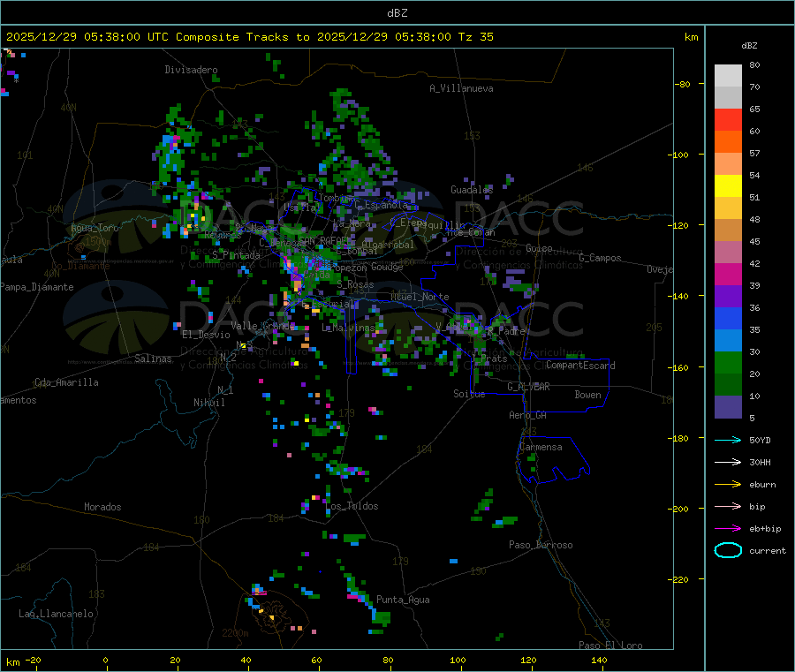795x672 pixels.
Task: Click the 'Guadales' map label
Action: [x=472, y=190]
